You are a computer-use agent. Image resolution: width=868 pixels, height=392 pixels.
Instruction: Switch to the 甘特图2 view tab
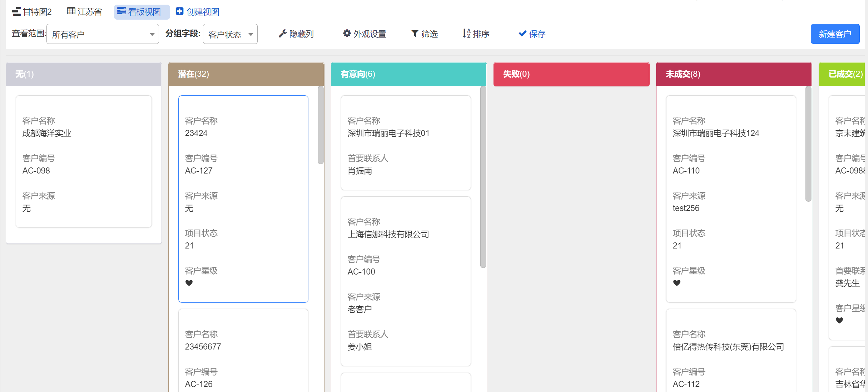[37, 12]
